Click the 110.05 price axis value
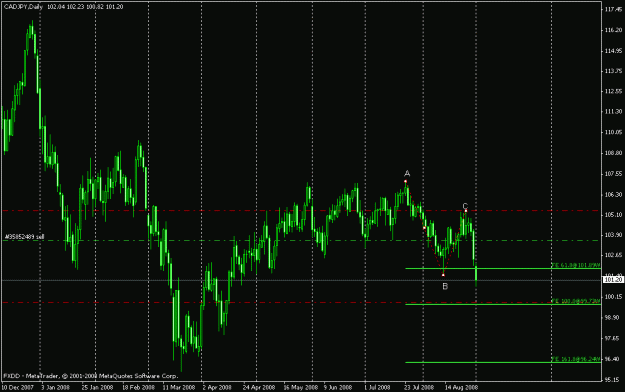The width and height of the screenshot is (625, 392). coord(613,132)
